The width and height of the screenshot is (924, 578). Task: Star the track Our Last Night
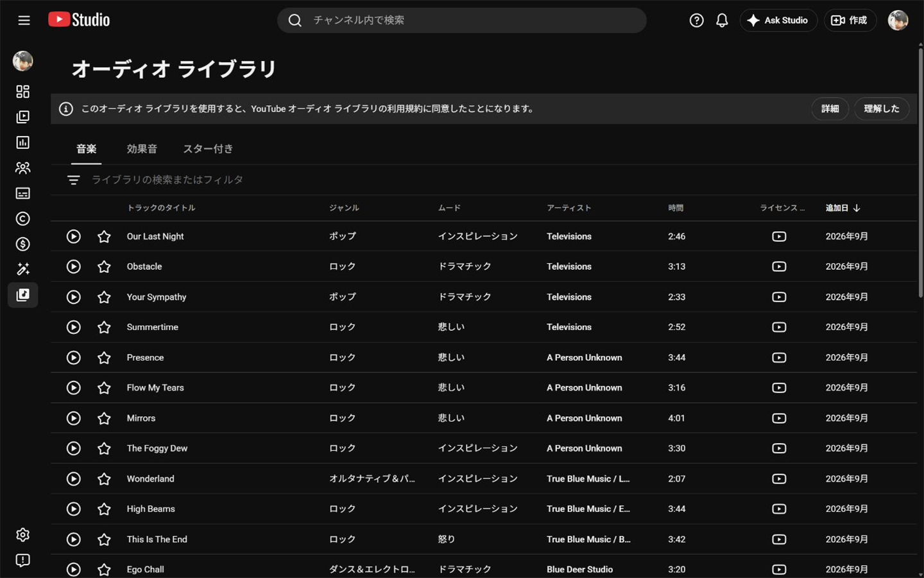(104, 236)
